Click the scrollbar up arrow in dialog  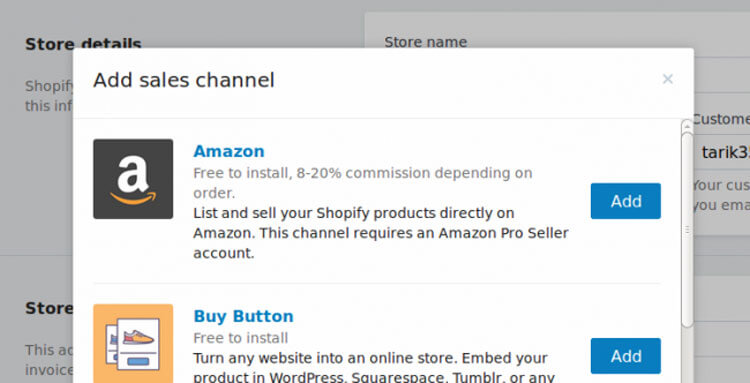(x=687, y=126)
